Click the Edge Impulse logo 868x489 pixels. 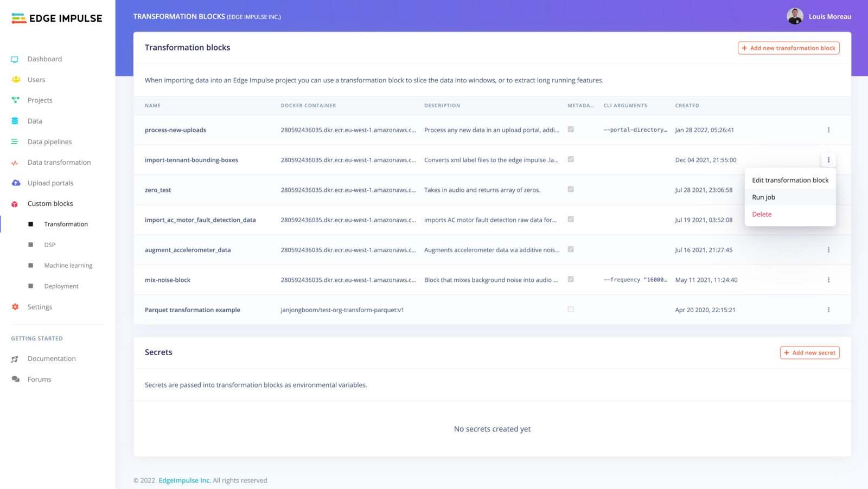pos(56,18)
